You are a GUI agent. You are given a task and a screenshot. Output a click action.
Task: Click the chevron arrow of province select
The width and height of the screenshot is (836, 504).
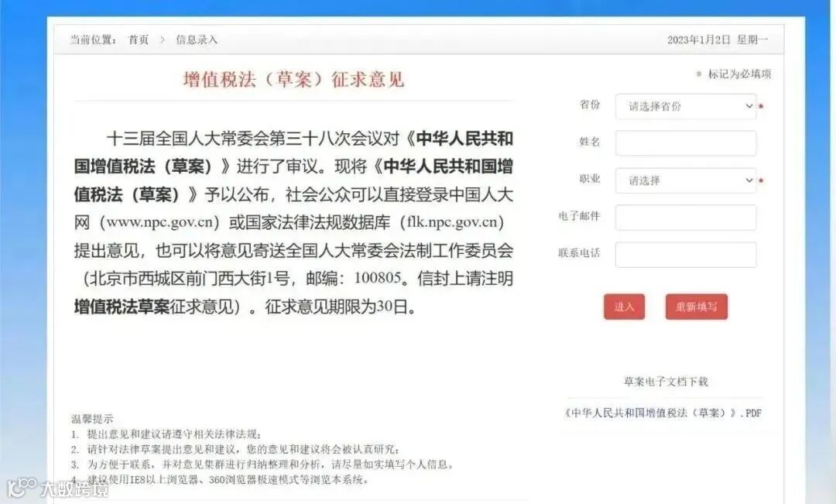click(x=749, y=106)
